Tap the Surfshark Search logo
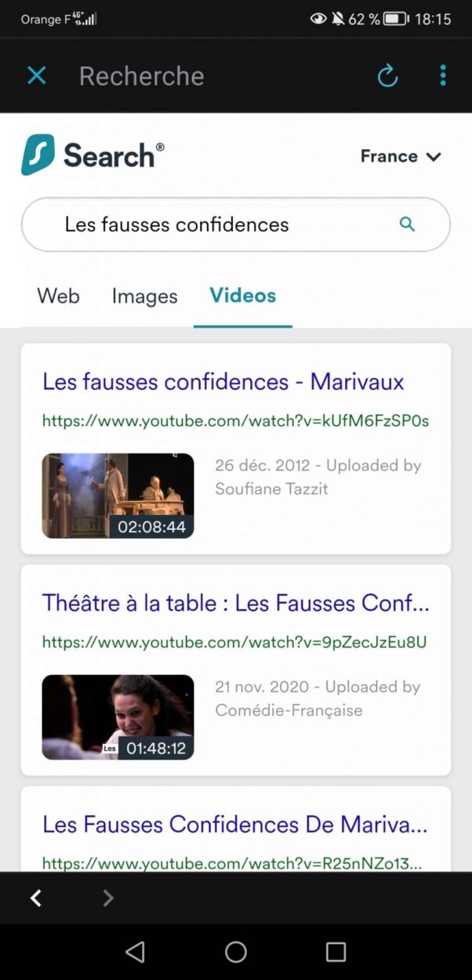Screen dimensions: 472x980 click(93, 155)
